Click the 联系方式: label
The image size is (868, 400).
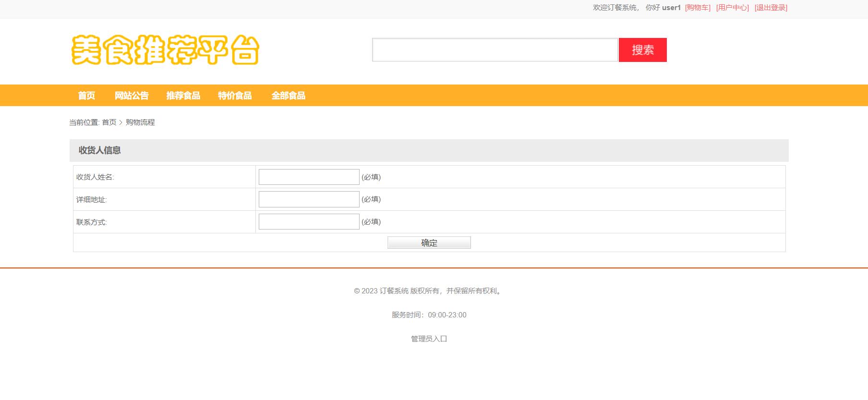[x=91, y=222]
